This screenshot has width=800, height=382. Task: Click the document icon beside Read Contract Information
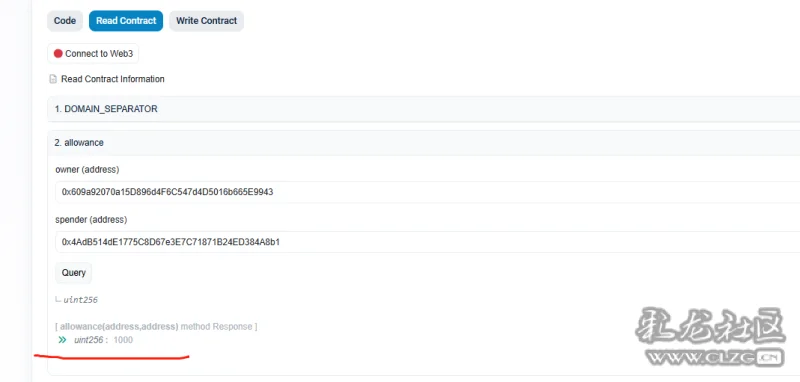(x=53, y=79)
